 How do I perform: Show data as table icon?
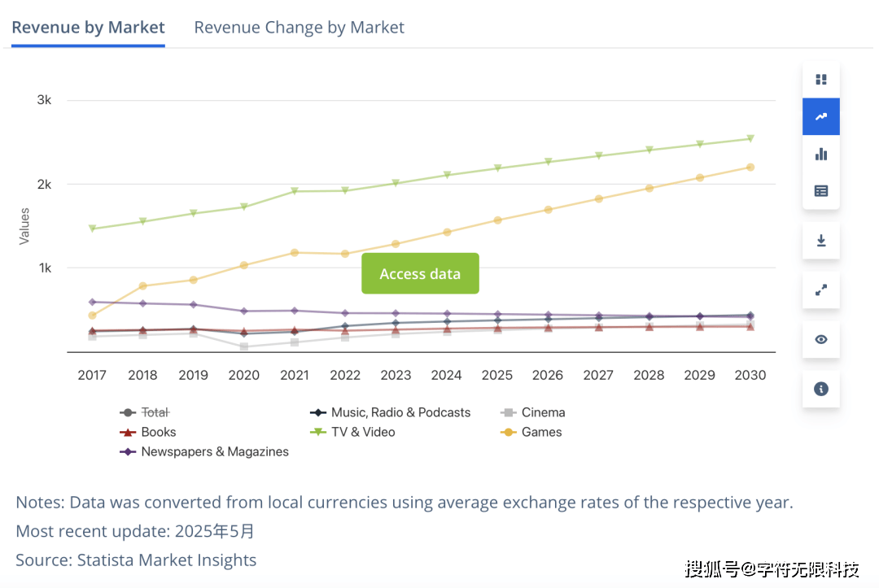820,191
